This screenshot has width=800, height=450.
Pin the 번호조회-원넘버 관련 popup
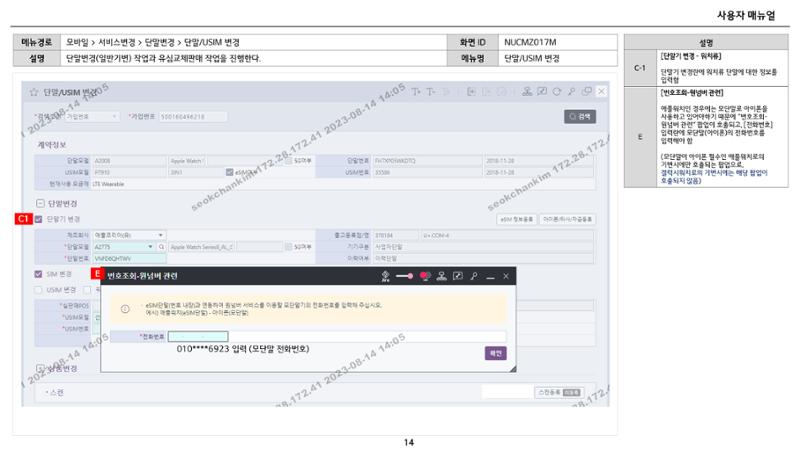[474, 276]
